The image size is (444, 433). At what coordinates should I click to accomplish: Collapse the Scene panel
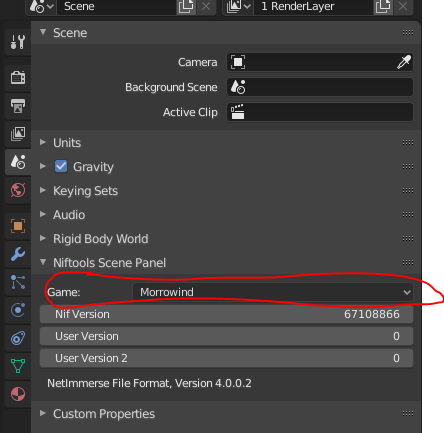pos(43,32)
